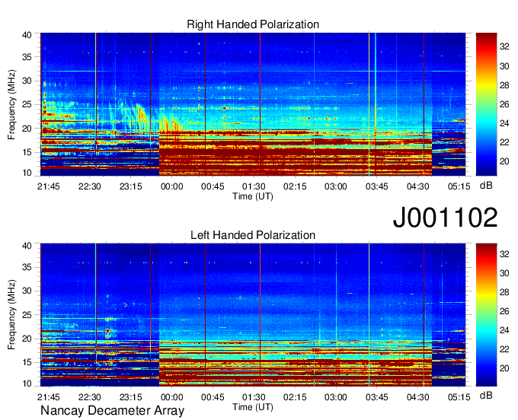Image resolution: width=518 pixels, height=420 pixels.
Task: Click the "Left Handed Polarization" plot title
Action: coord(253,235)
